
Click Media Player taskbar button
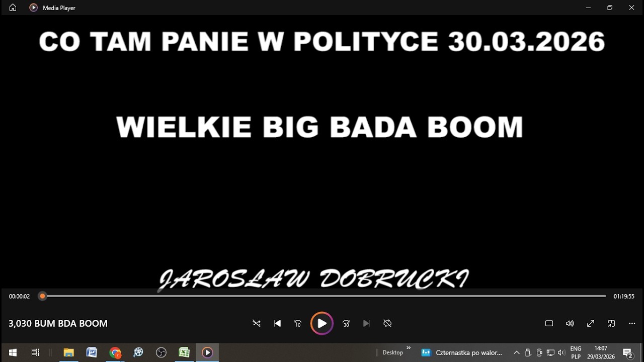207,352
